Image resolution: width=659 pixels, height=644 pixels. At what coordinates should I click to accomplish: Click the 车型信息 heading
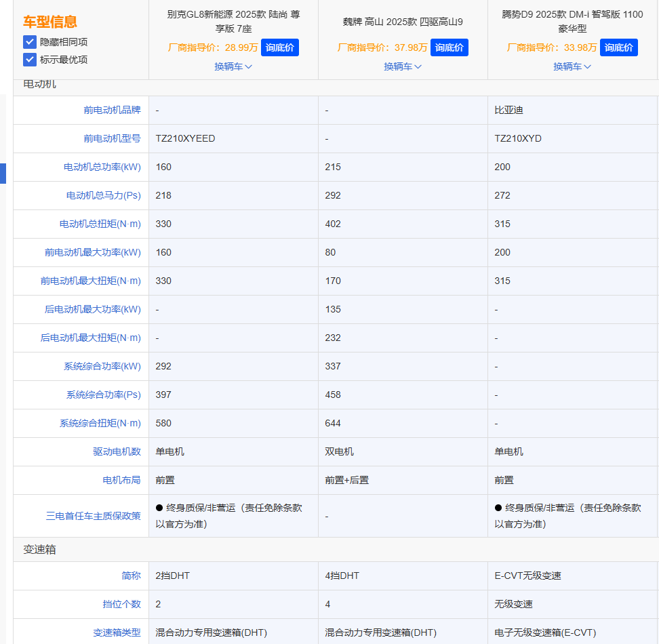point(50,22)
